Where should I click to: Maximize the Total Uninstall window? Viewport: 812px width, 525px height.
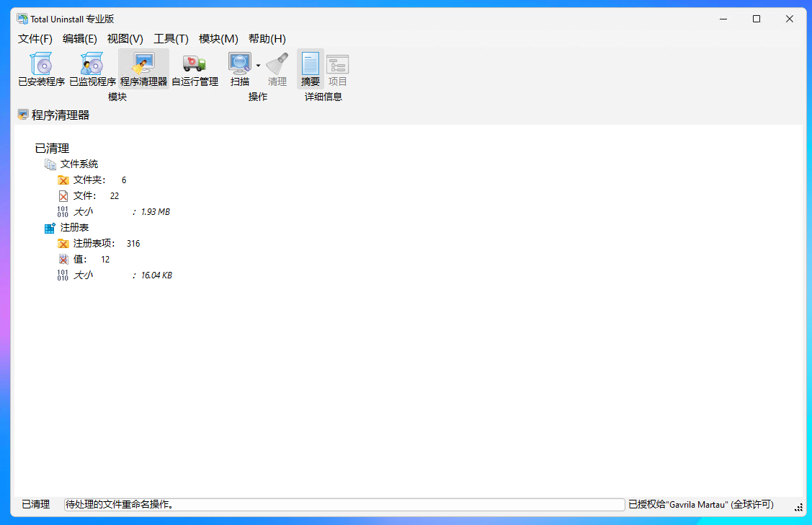coord(757,19)
